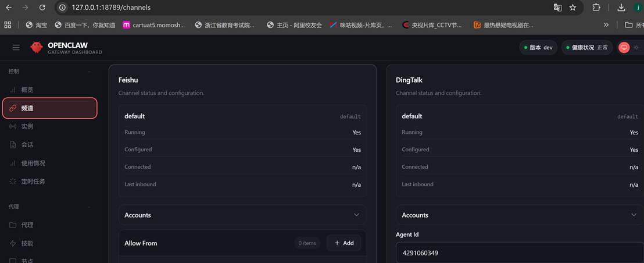The height and width of the screenshot is (263, 644).
Task: Collapse the 控制 sidebar section
Action: (x=49, y=72)
